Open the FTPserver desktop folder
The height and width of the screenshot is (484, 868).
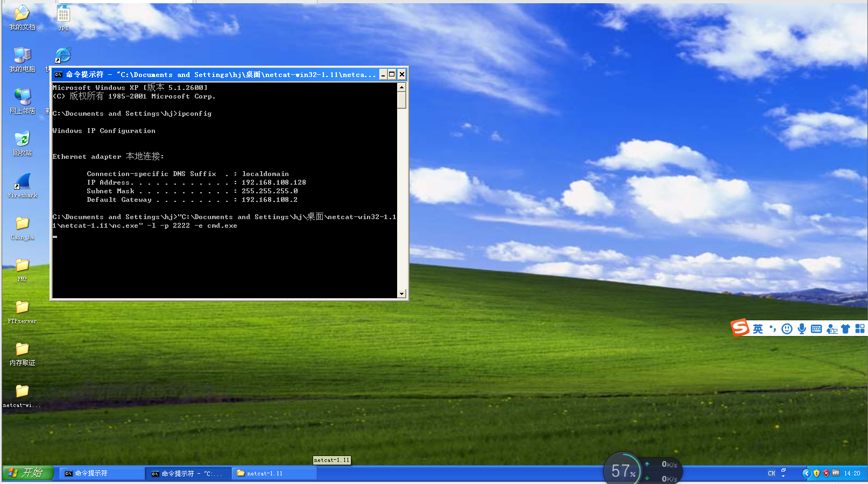click(22, 311)
